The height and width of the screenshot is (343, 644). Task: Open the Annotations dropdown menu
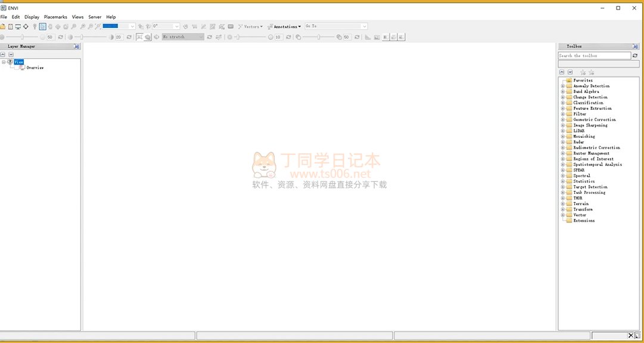click(284, 26)
